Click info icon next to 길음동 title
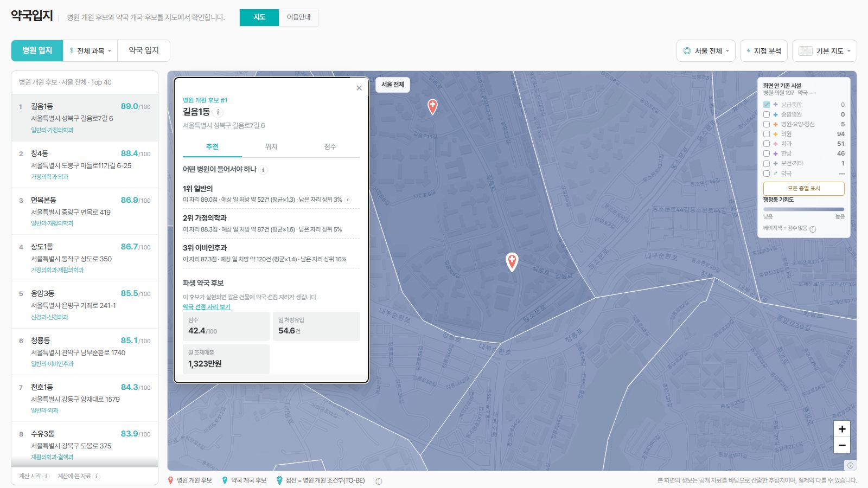Image resolution: width=868 pixels, height=488 pixels. 218,112
